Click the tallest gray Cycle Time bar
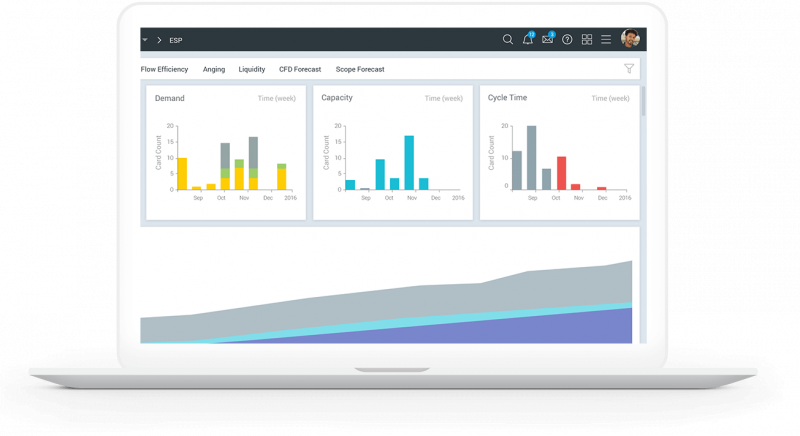This screenshot has height=436, width=800. click(x=532, y=158)
